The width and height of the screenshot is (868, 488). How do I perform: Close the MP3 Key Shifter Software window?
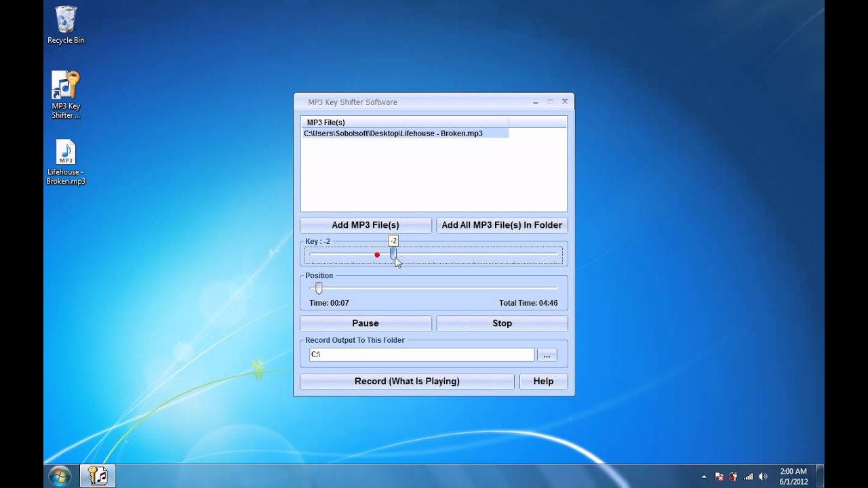point(564,102)
